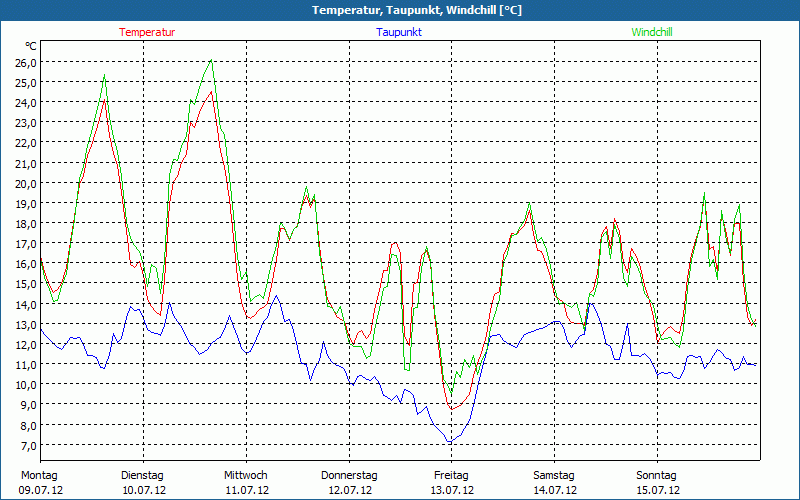Click the 10,0 y-axis value
The height and width of the screenshot is (500, 800).
click(x=26, y=385)
